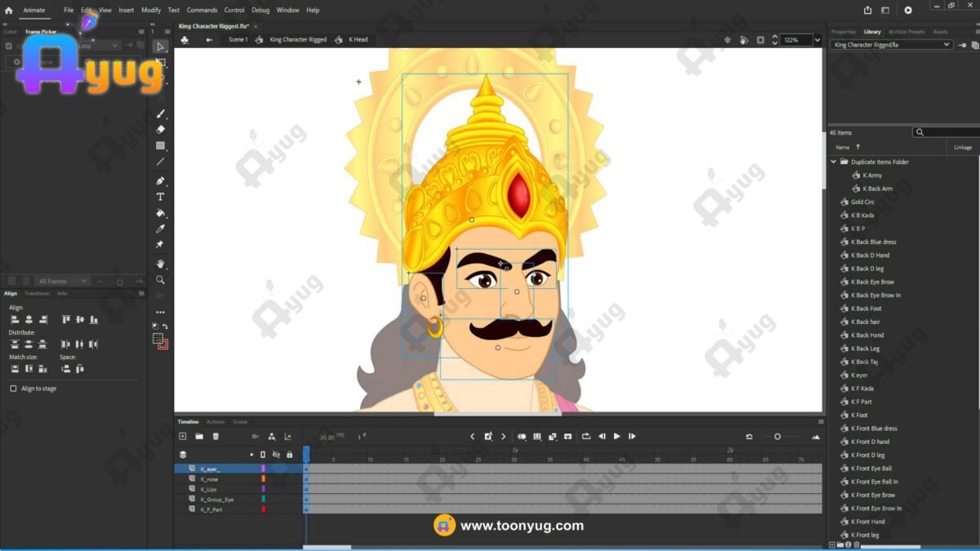Click King Character Rigged breadcrumb

tap(298, 39)
